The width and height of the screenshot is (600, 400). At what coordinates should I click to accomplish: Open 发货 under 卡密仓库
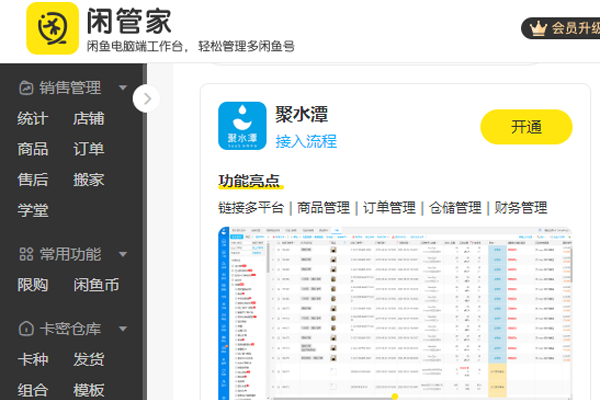point(88,359)
